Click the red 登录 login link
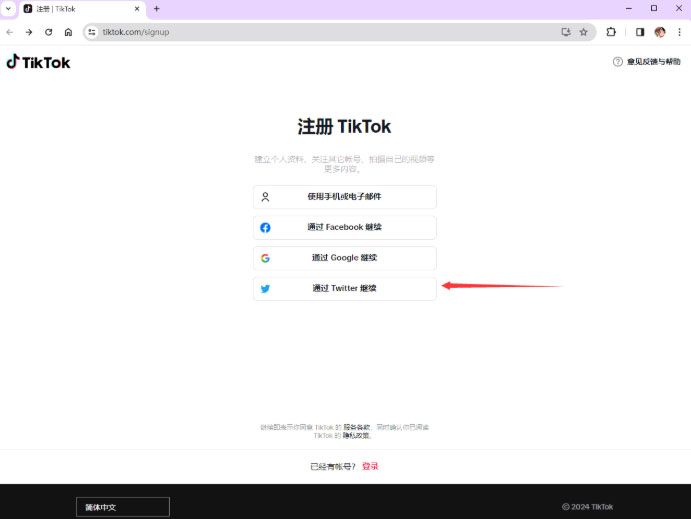Screen dimensions: 691x519 coord(370,466)
